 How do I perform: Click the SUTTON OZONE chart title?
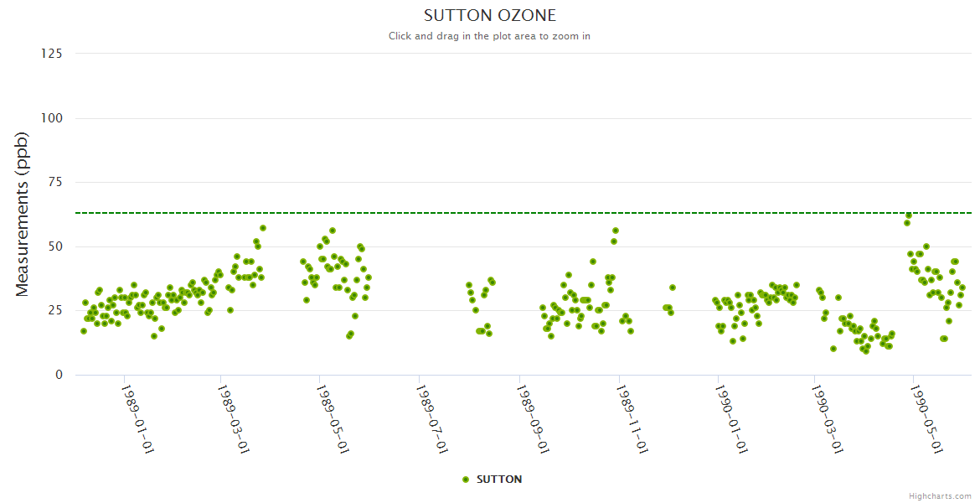tap(489, 16)
